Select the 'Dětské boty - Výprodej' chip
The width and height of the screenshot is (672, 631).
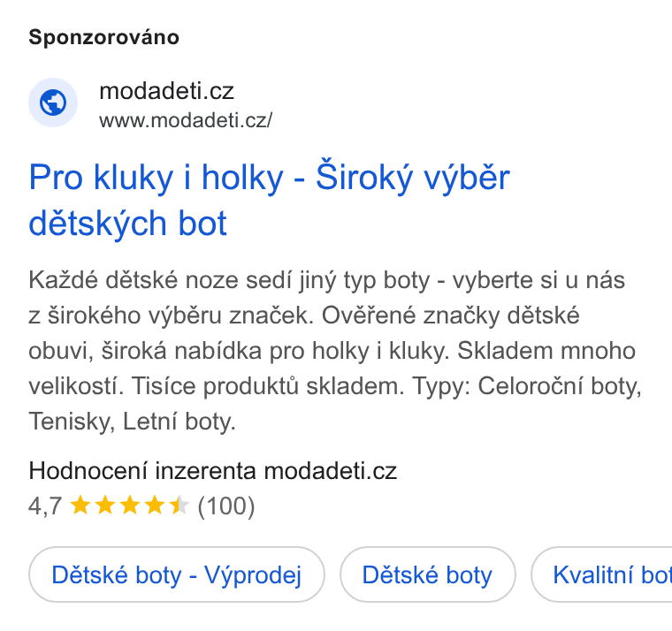[177, 574]
